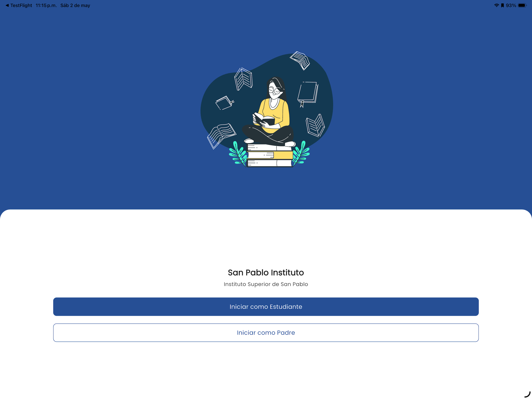Click the reading student illustration
This screenshot has width=532, height=399.
point(267,109)
